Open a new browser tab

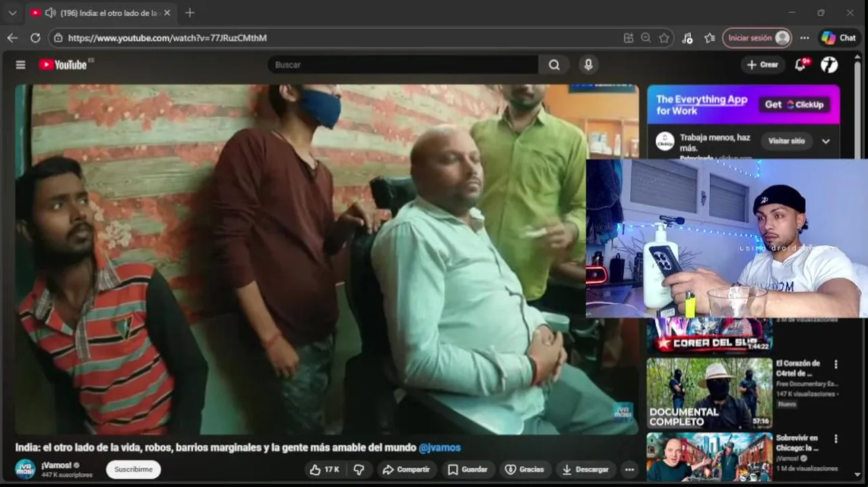[x=189, y=13]
